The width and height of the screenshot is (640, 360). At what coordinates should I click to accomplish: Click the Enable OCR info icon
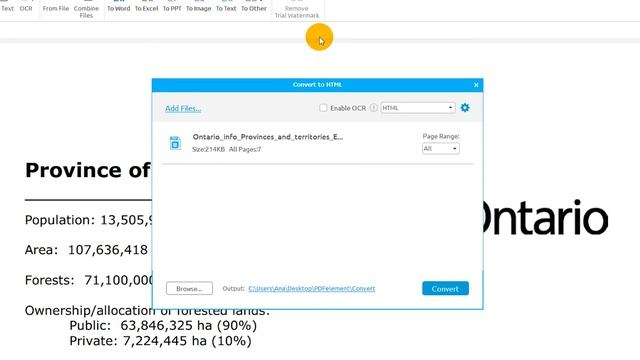pos(373,108)
